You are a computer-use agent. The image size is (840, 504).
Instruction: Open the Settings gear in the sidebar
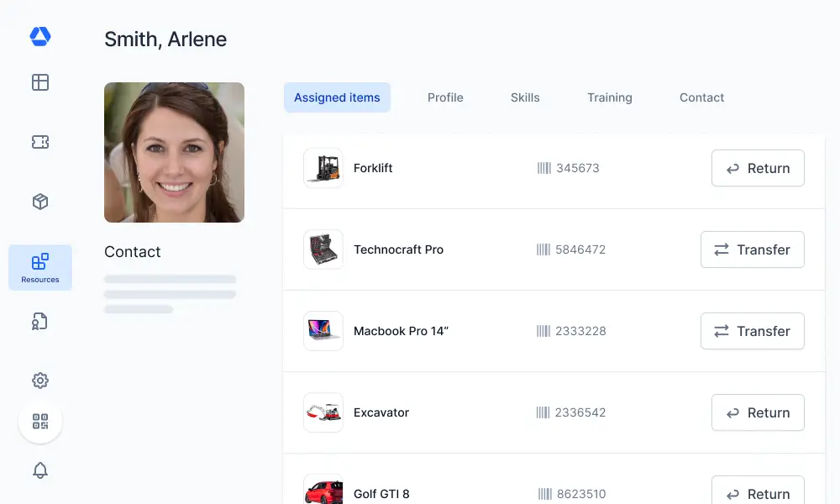click(39, 380)
